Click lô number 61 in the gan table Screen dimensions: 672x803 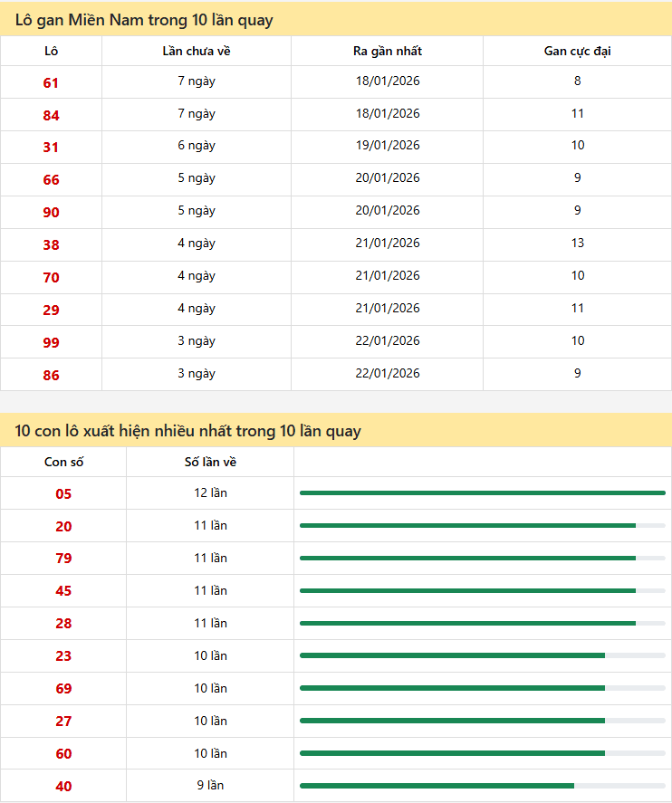[x=51, y=82]
